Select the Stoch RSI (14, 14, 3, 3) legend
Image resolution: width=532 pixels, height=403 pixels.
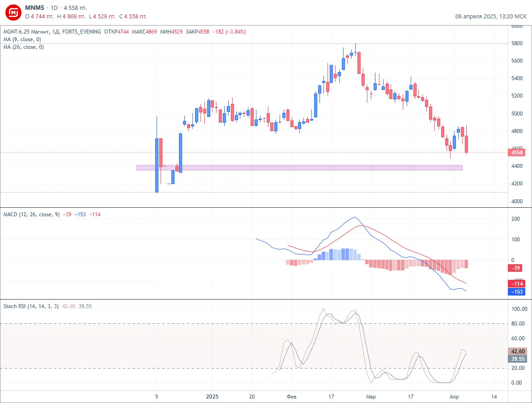(31, 306)
